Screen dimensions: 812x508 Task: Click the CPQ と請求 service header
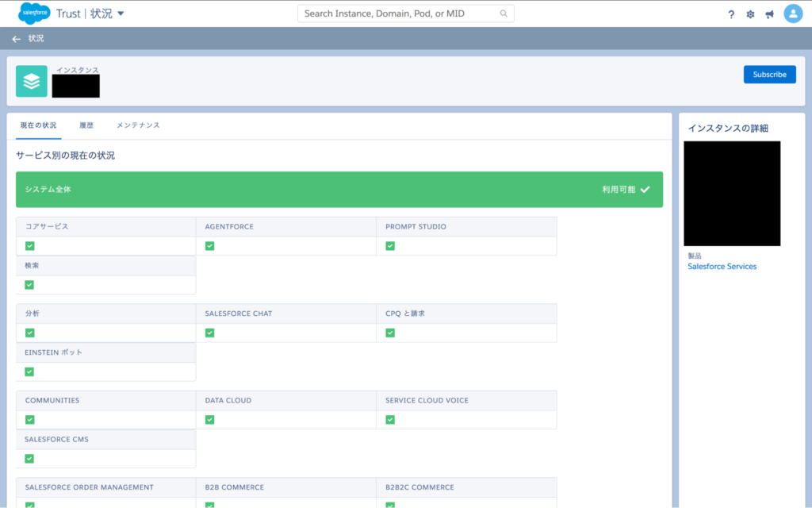click(x=466, y=314)
